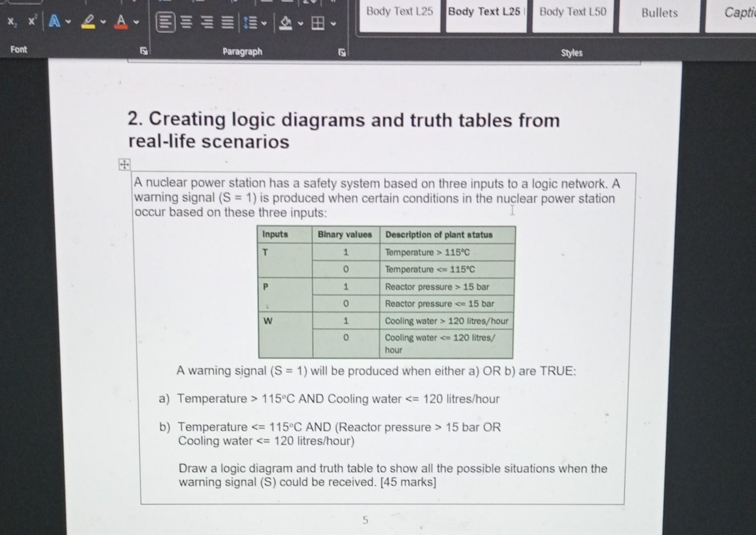Justify the paragraph text
This screenshot has height=535, width=756.
coord(228,22)
